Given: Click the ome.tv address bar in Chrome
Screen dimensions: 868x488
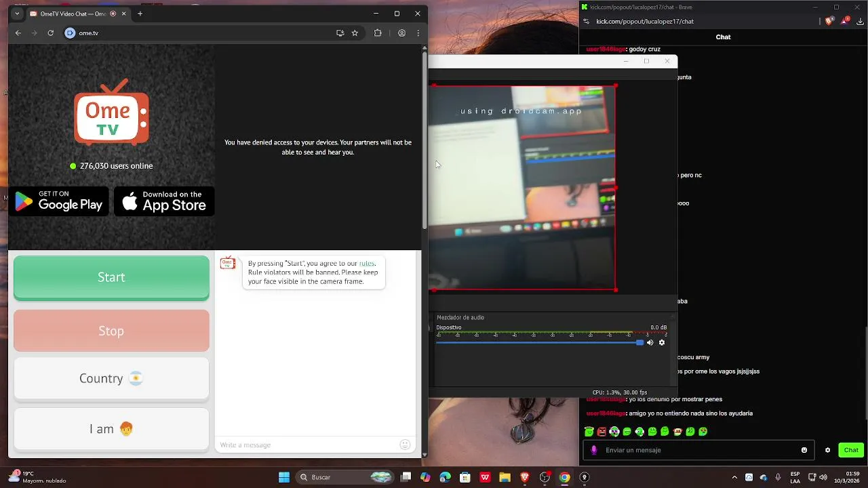Looking at the screenshot, I should point(203,33).
